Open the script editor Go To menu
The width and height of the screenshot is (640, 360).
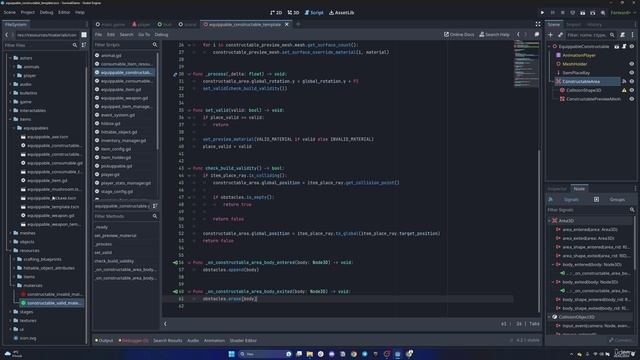pos(144,35)
